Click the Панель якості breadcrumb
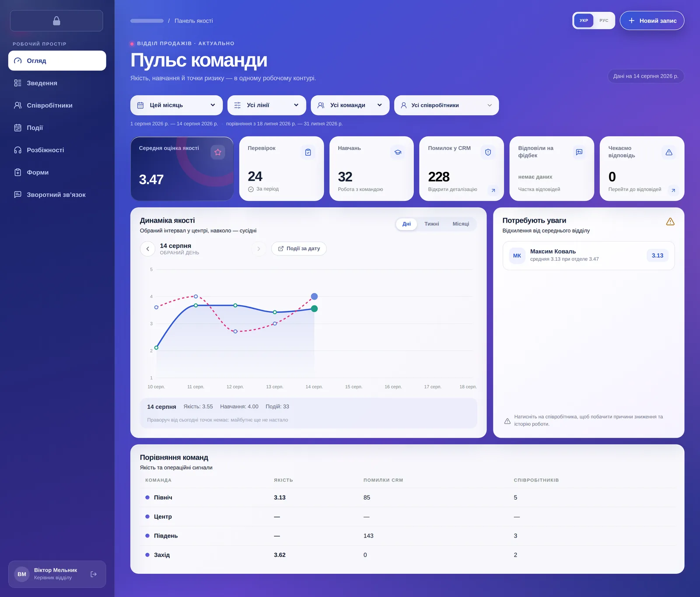Image resolution: width=700 pixels, height=597 pixels. point(194,21)
